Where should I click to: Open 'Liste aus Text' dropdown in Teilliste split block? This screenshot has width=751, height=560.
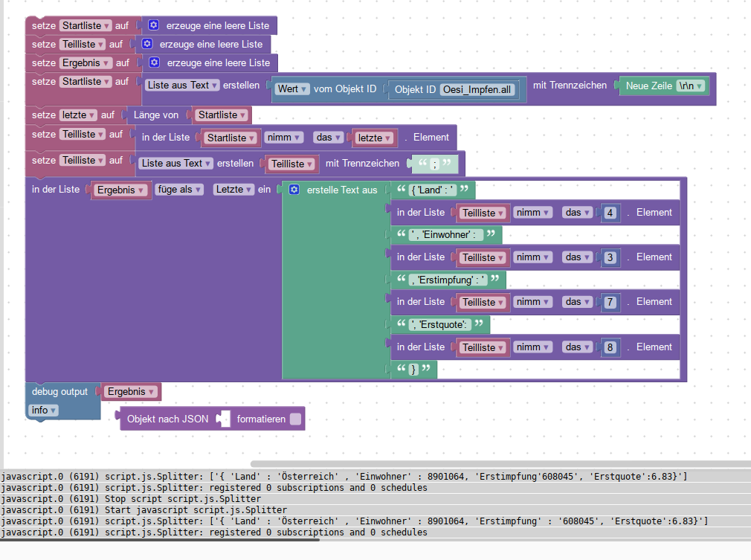coord(176,164)
